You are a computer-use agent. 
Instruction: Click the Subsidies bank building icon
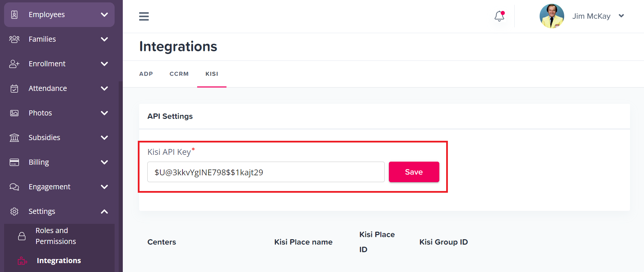[14, 138]
